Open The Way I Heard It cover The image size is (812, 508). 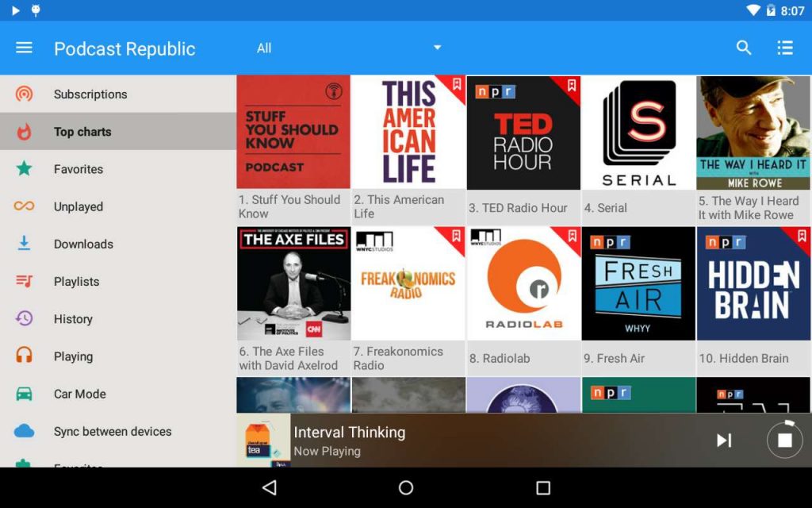[753, 133]
